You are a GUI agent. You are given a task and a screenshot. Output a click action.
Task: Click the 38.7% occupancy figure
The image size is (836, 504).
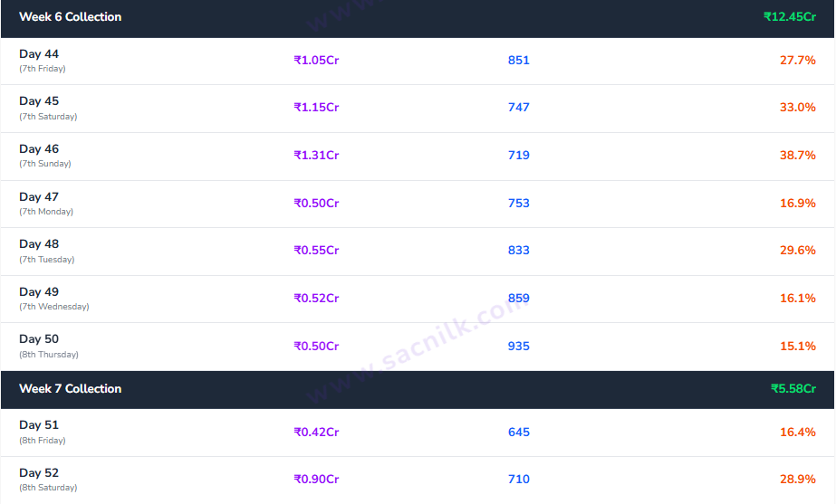798,155
